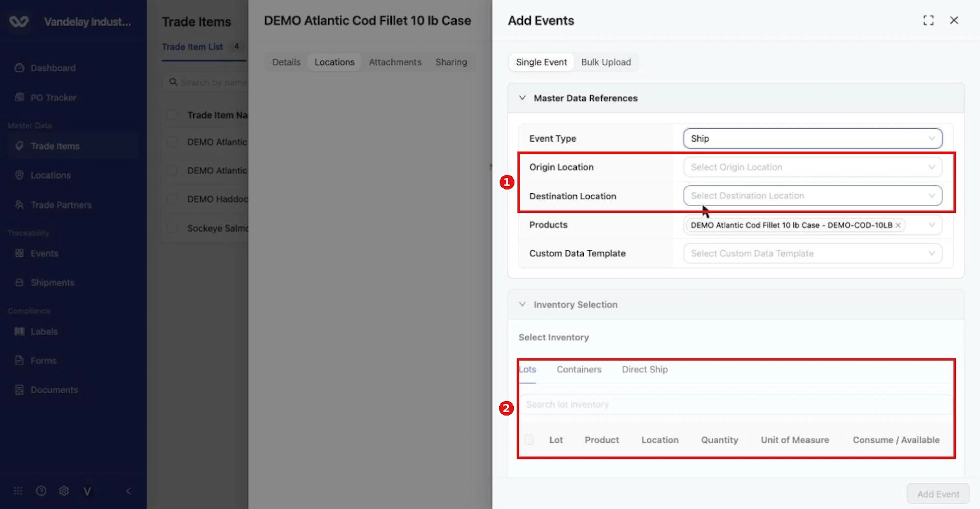Click the Add Event button
Screen dimensions: 980x509
pos(938,494)
